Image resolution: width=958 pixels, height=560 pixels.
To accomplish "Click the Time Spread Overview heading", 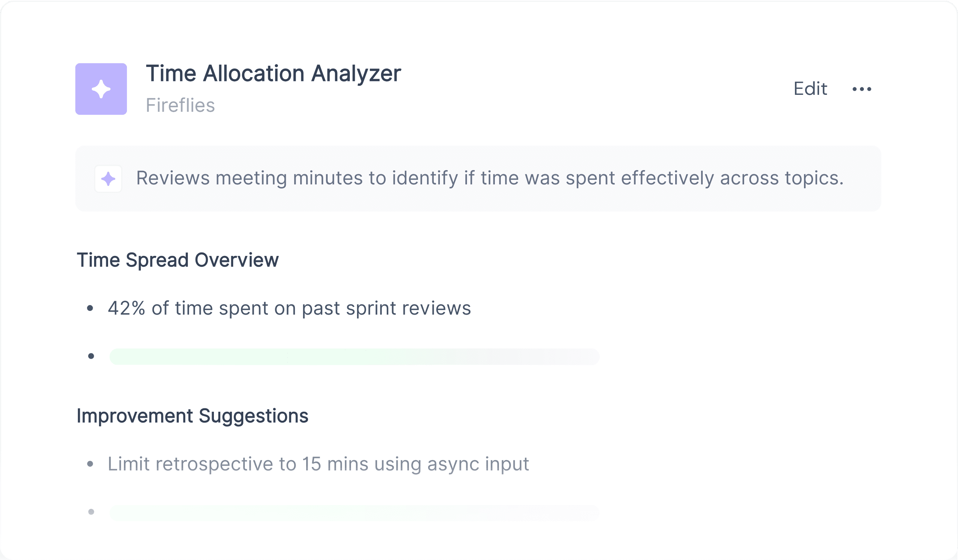I will [177, 260].
